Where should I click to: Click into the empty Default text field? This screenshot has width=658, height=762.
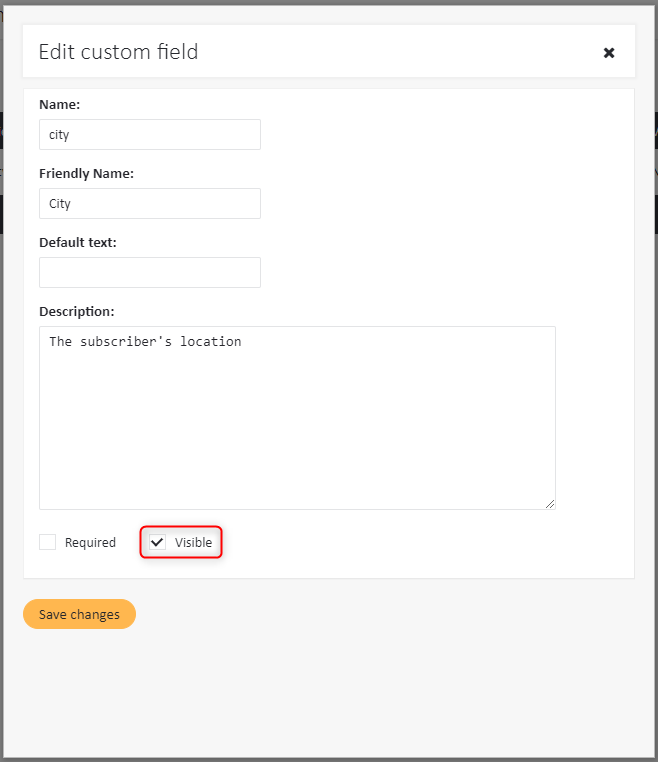coord(150,273)
